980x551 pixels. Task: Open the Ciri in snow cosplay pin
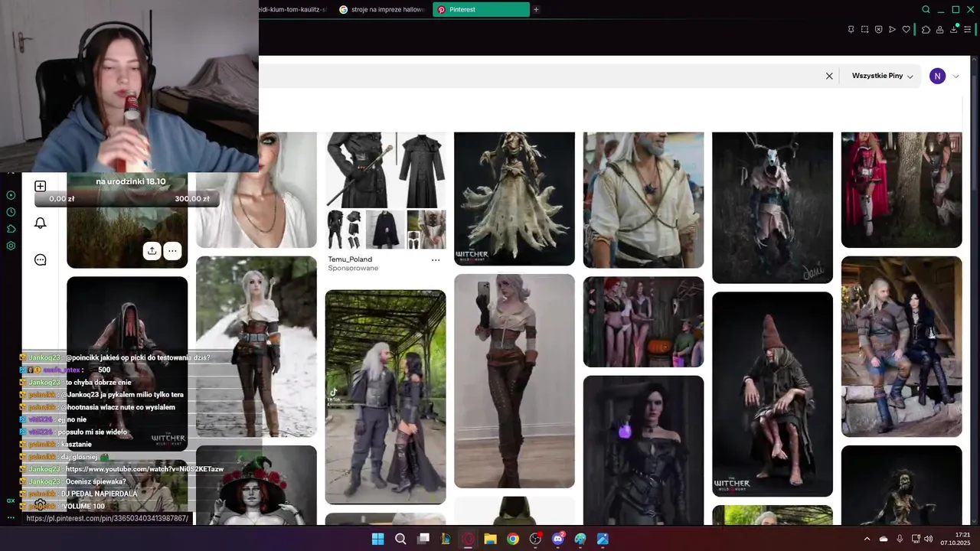[256, 346]
